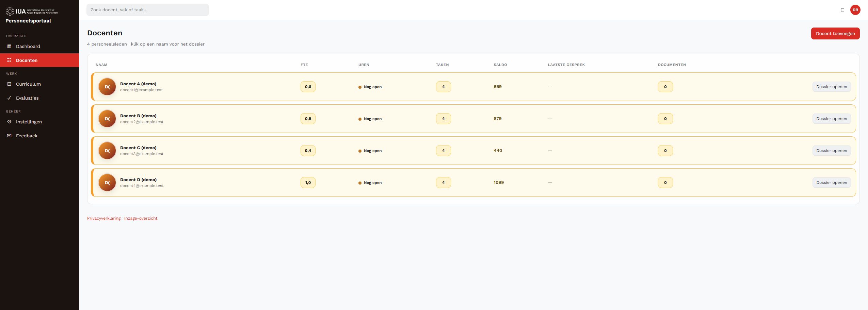Click the Evaluaties checkmark icon
Screen dimensions: 868x310
tap(9, 98)
